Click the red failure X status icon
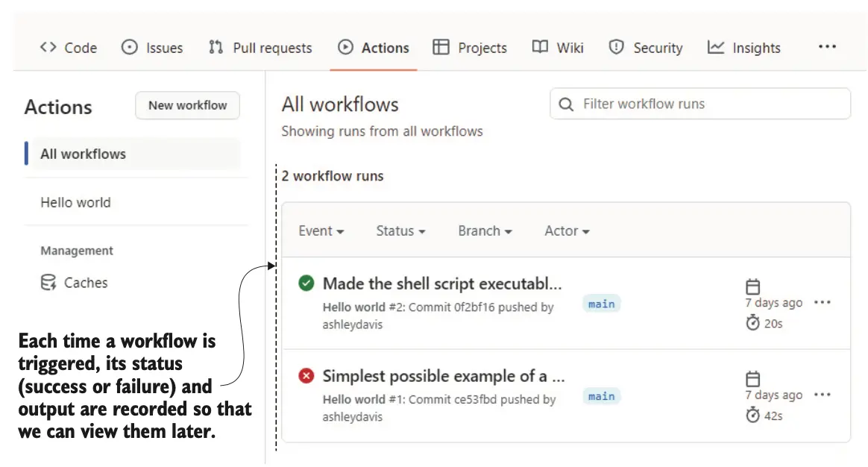Screen dimensions: 868x467 click(x=306, y=376)
